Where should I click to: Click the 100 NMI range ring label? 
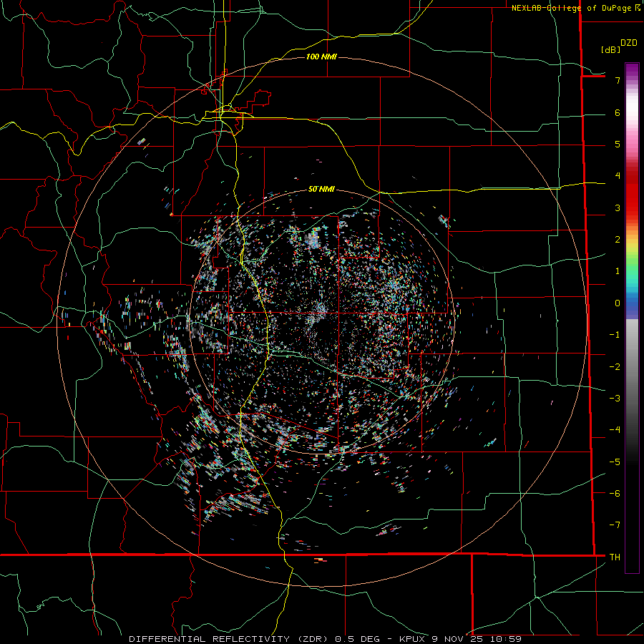coord(321,57)
